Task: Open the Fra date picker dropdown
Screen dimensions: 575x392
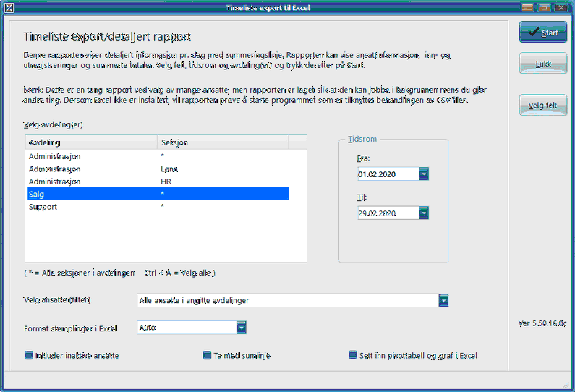Action: [424, 174]
